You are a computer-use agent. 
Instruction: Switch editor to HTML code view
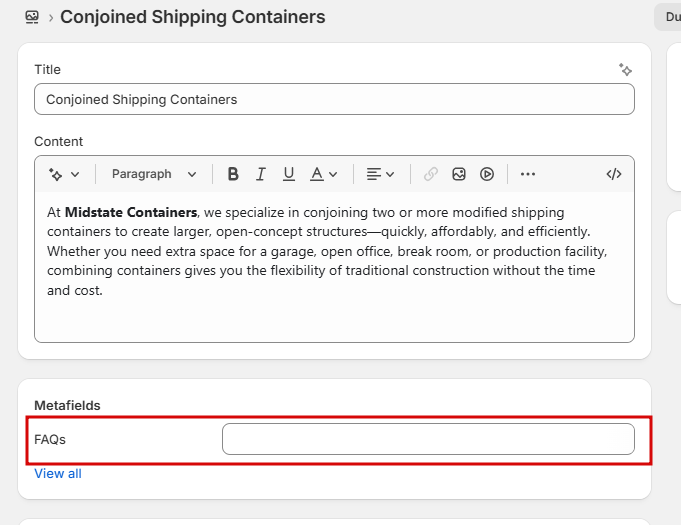coord(614,174)
